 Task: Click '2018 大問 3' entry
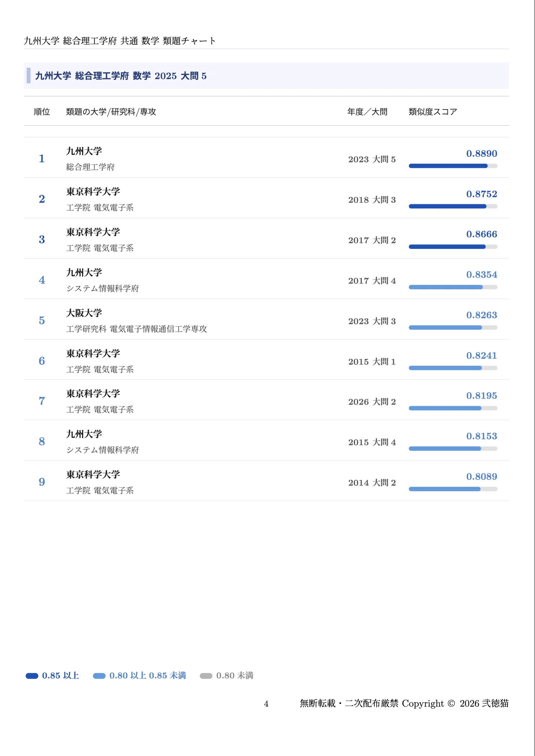pyautogui.click(x=372, y=200)
